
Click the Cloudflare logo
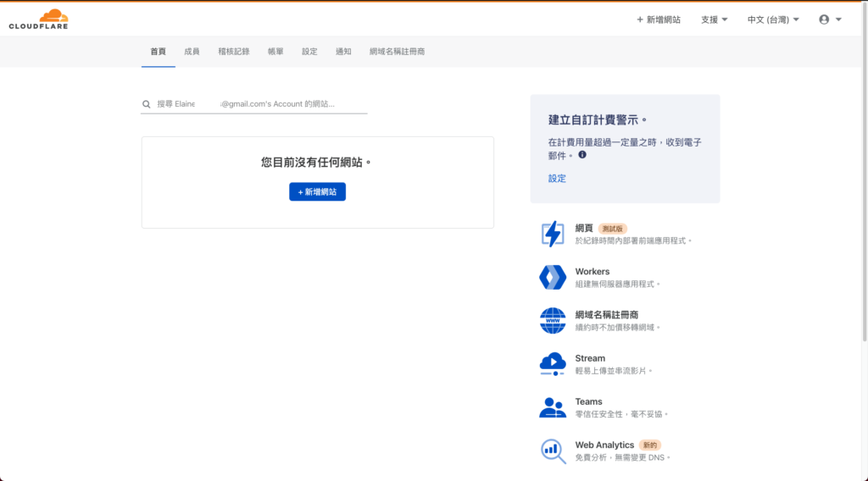point(38,19)
